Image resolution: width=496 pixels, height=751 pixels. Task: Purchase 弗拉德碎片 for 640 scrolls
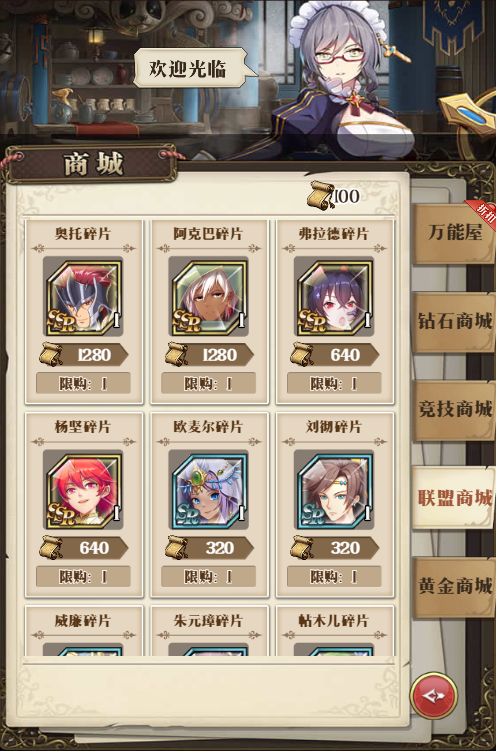pyautogui.click(x=334, y=355)
